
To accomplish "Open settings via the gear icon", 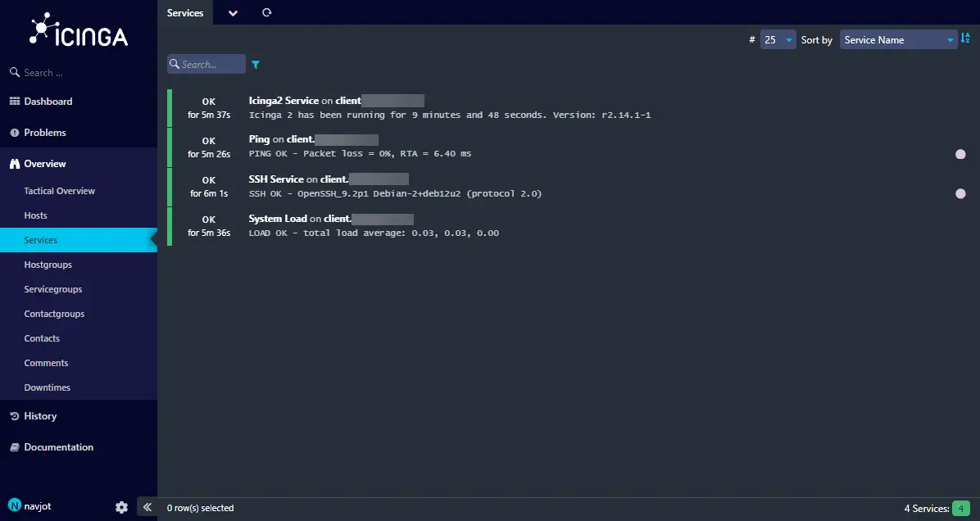I will [122, 507].
